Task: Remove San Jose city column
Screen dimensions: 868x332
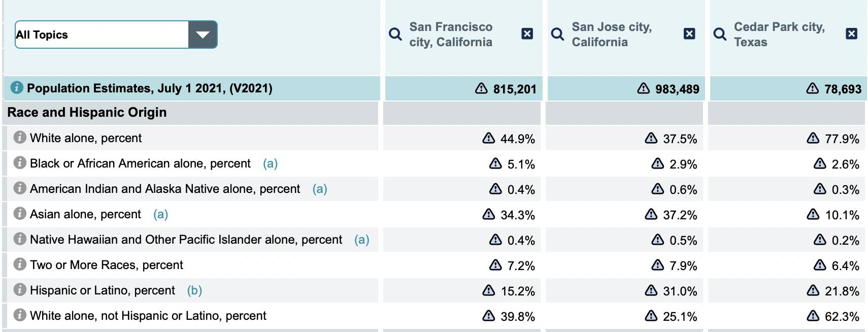Action: point(689,34)
